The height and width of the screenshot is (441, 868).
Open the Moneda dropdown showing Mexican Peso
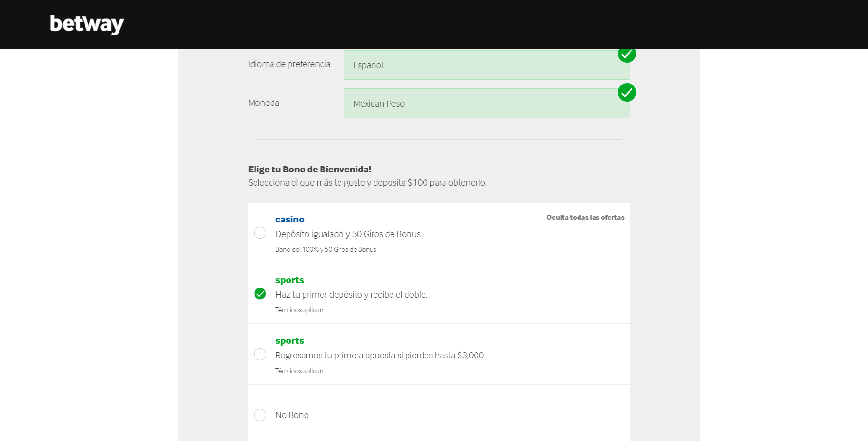[487, 103]
